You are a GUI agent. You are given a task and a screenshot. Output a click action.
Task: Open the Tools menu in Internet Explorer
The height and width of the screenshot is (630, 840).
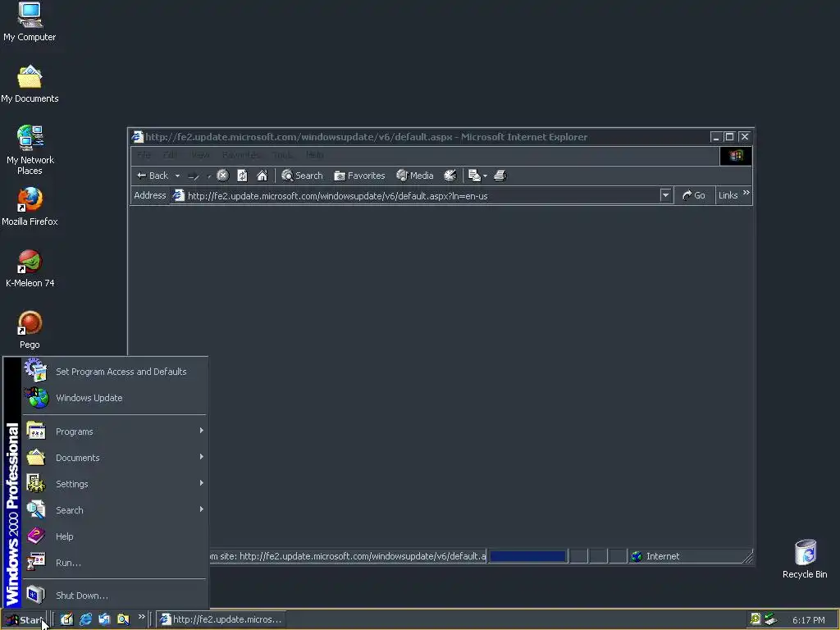point(282,155)
